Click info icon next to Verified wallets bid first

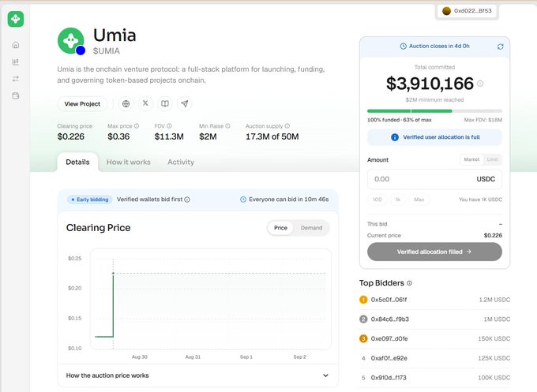[187, 200]
